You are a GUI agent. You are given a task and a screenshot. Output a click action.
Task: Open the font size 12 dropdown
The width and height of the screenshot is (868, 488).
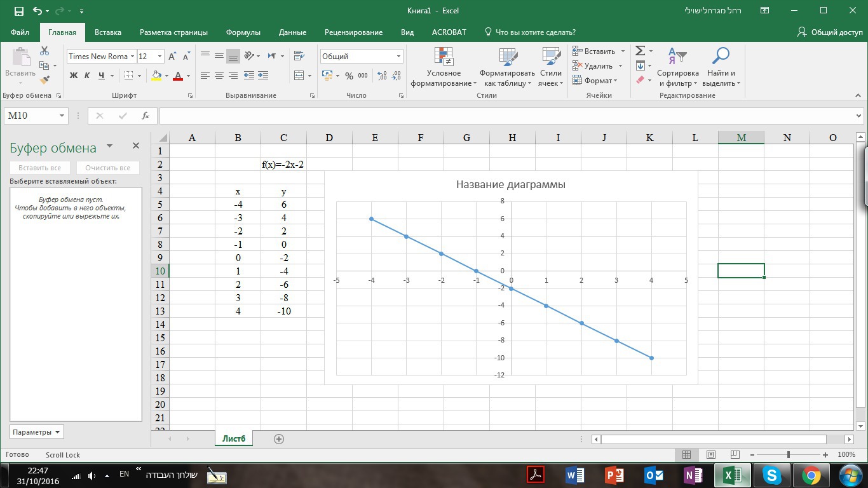[159, 57]
